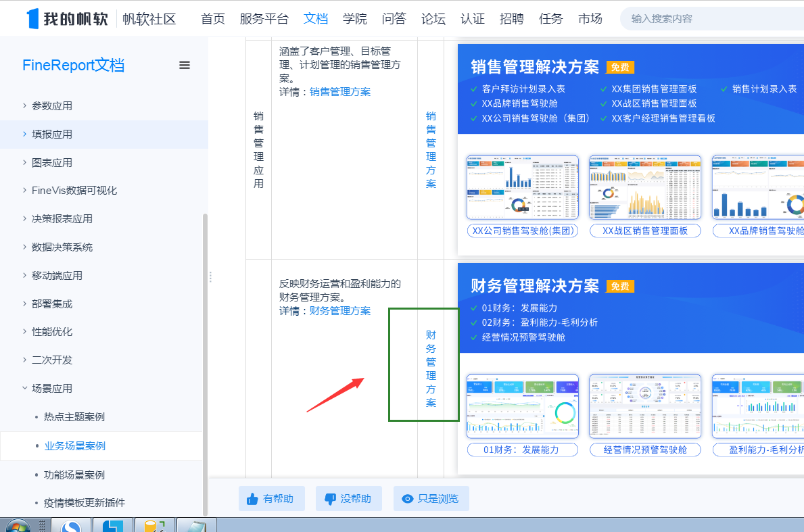Open the 财务管理方案 link after 详情

click(x=340, y=310)
